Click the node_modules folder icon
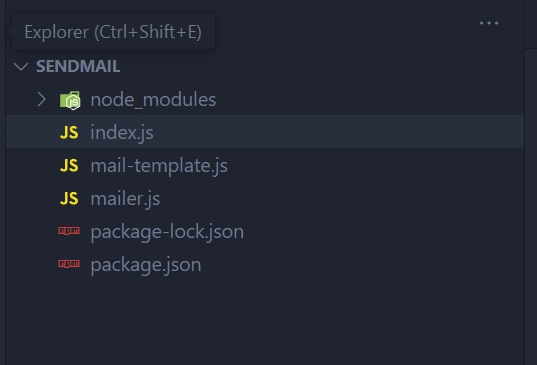Screen dimensions: 537x365 [70, 100]
